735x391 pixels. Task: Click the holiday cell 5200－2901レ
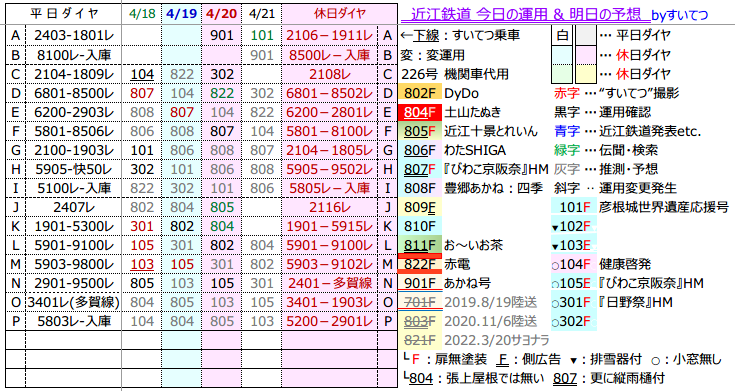(x=330, y=321)
